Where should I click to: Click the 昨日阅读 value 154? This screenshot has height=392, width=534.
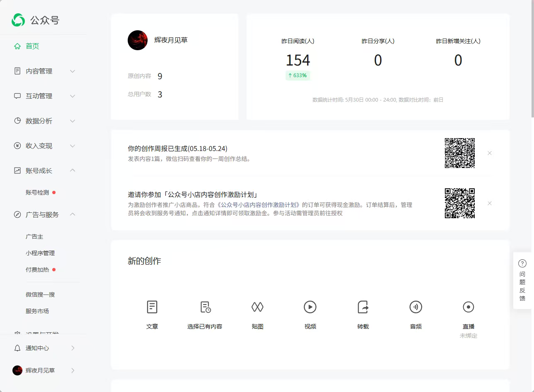[x=298, y=61]
